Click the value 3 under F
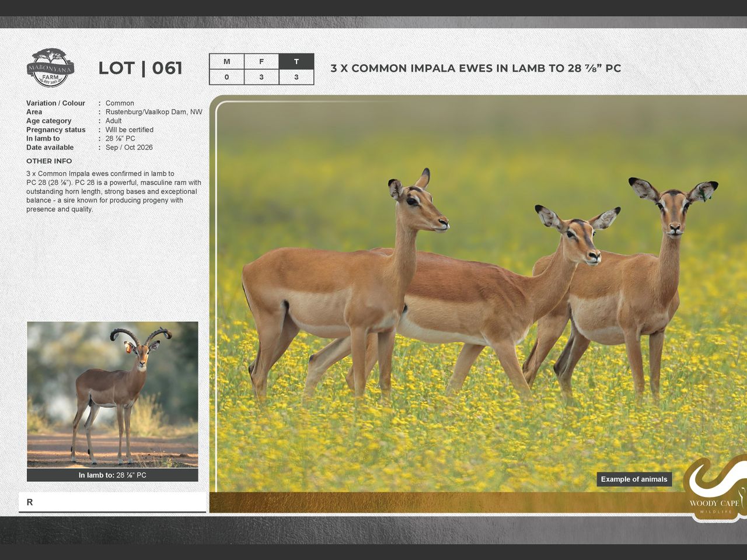 tap(261, 77)
